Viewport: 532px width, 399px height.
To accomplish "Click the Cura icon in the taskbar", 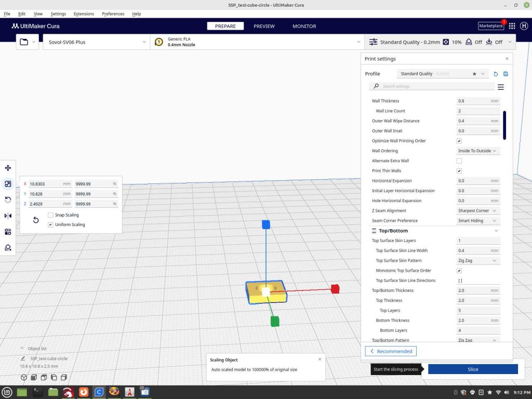I will pyautogui.click(x=99, y=392).
